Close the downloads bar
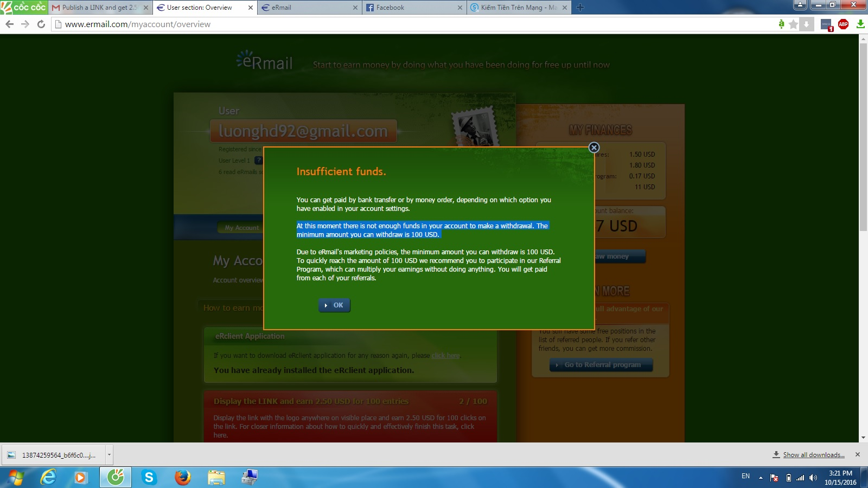 tap(858, 454)
